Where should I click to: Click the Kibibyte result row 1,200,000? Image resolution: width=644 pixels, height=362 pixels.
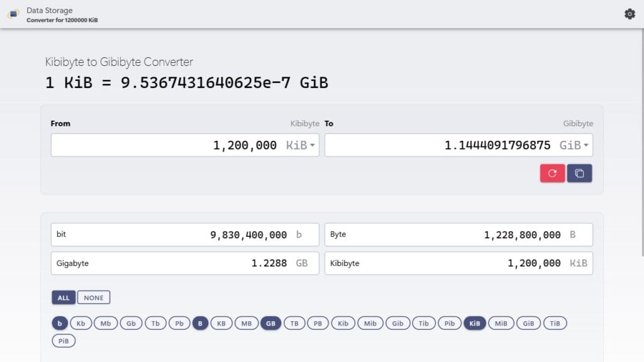click(x=458, y=263)
